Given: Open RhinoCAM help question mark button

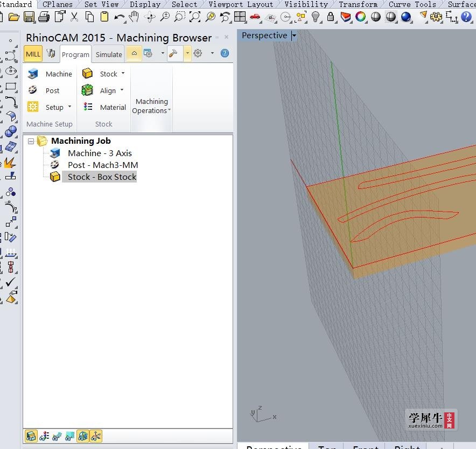Looking at the screenshot, I should (225, 53).
